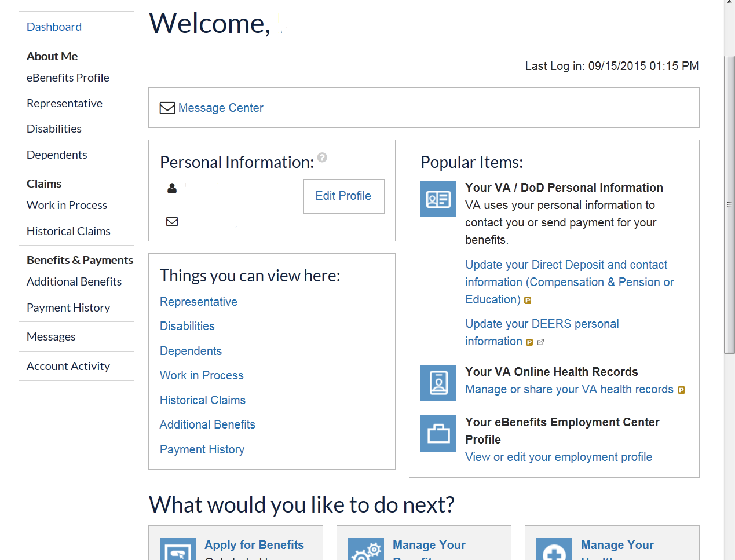This screenshot has height=560, width=735.
Task: Open Additional Benefits in the sidebar
Action: click(x=74, y=281)
